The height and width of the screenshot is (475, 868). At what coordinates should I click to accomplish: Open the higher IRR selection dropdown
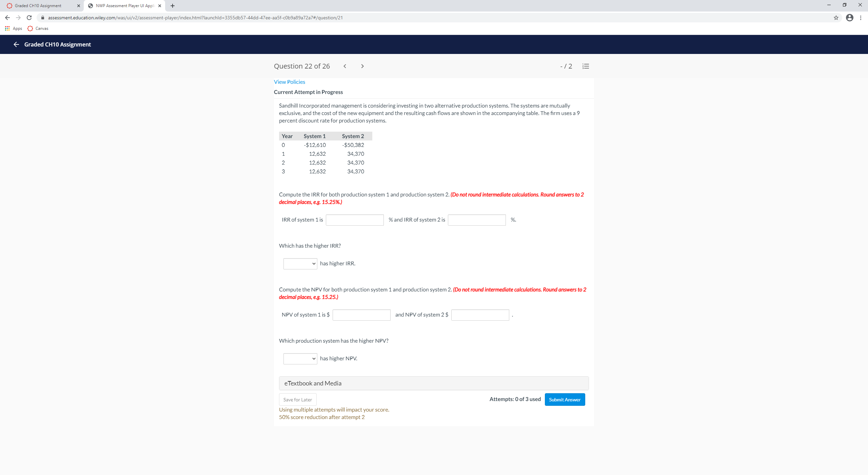coord(300,264)
